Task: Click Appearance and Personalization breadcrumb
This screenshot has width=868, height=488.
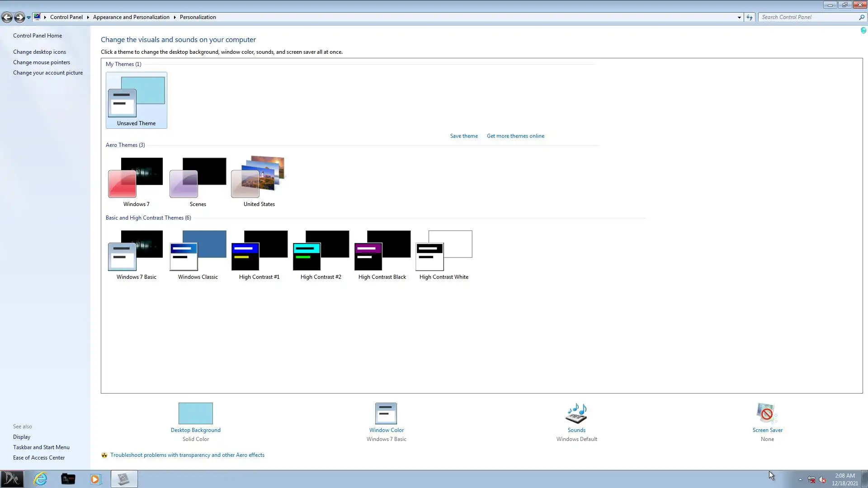Action: coord(131,17)
